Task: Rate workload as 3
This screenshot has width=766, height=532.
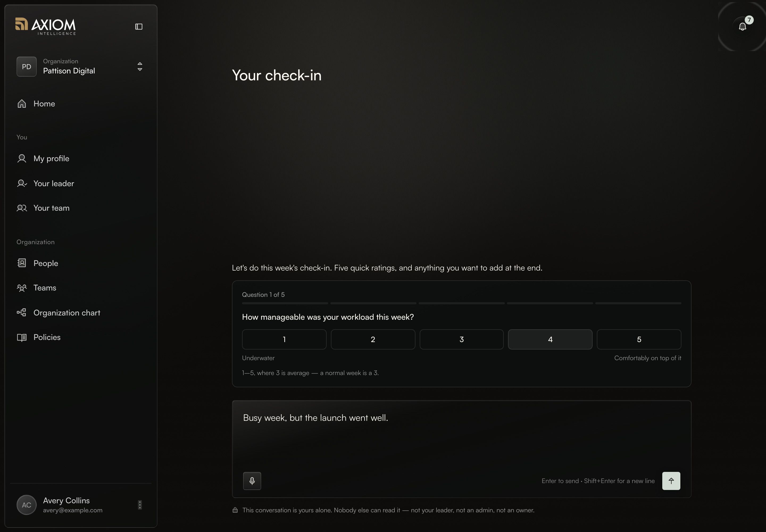Action: click(461, 339)
